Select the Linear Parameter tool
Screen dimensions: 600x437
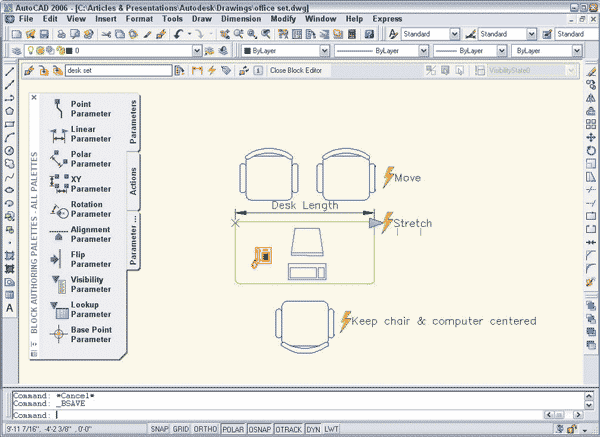pyautogui.click(x=80, y=134)
